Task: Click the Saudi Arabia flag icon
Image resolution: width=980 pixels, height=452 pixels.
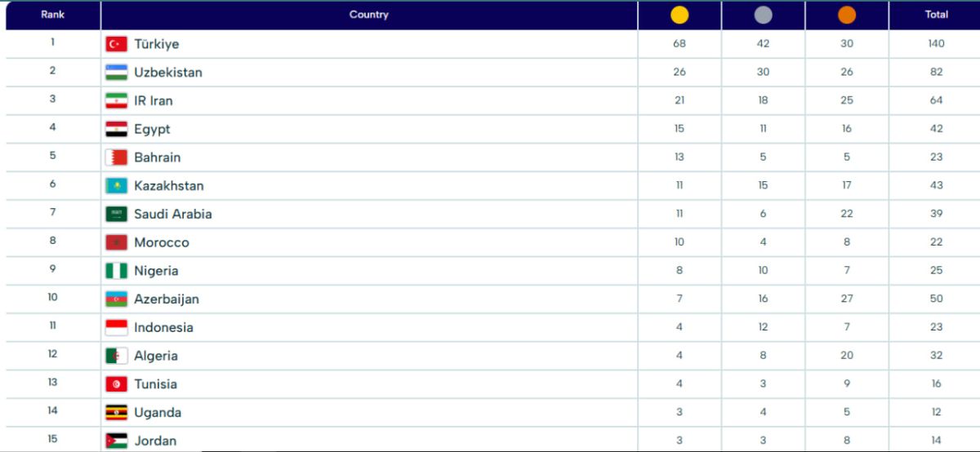Action: tap(116, 215)
